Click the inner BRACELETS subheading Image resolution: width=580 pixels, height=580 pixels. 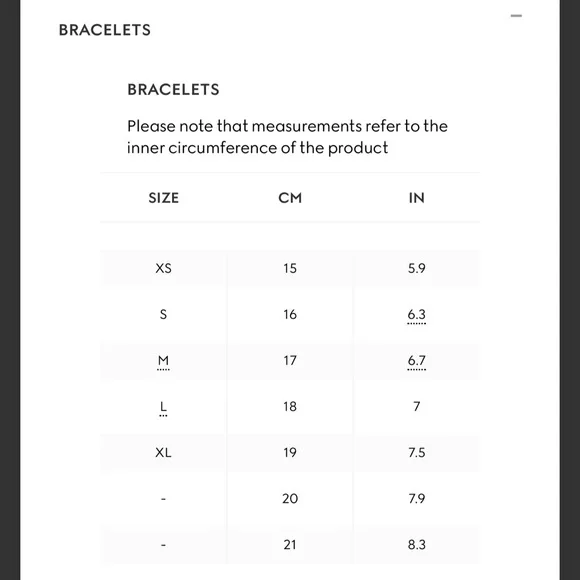[173, 90]
